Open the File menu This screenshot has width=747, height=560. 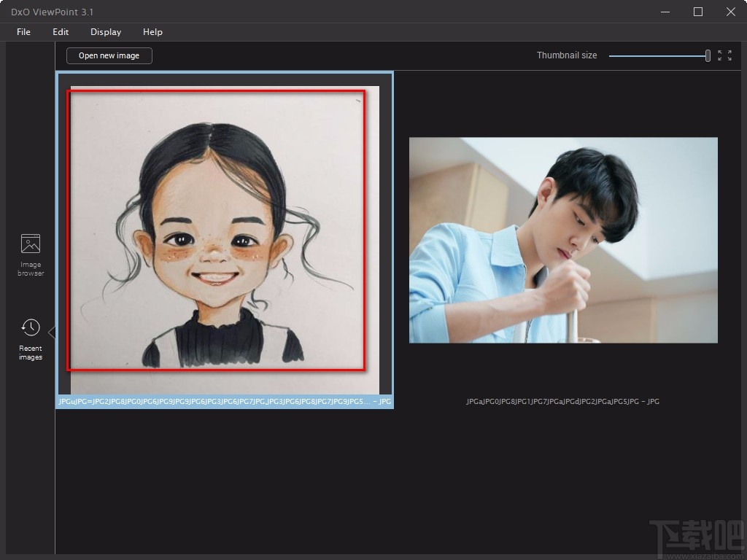point(23,32)
